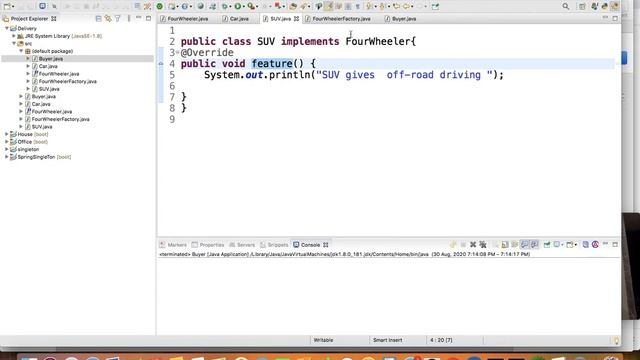Collapse the method at line 3 fold marker

click(x=177, y=53)
